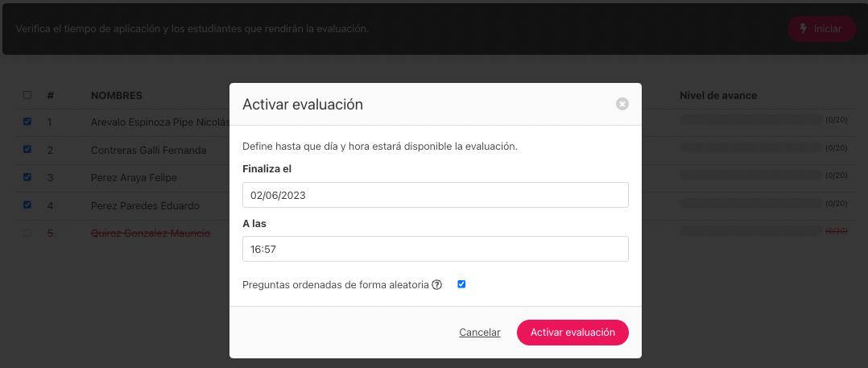The height and width of the screenshot is (368, 868).
Task: Click the Nivel de avance column header
Action: pyautogui.click(x=718, y=96)
